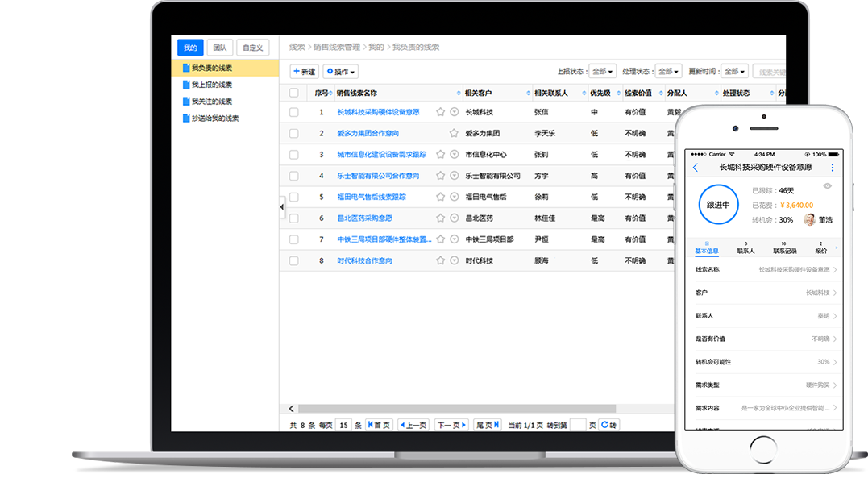Go to 首页 first page
The image size is (868, 495).
(x=379, y=425)
